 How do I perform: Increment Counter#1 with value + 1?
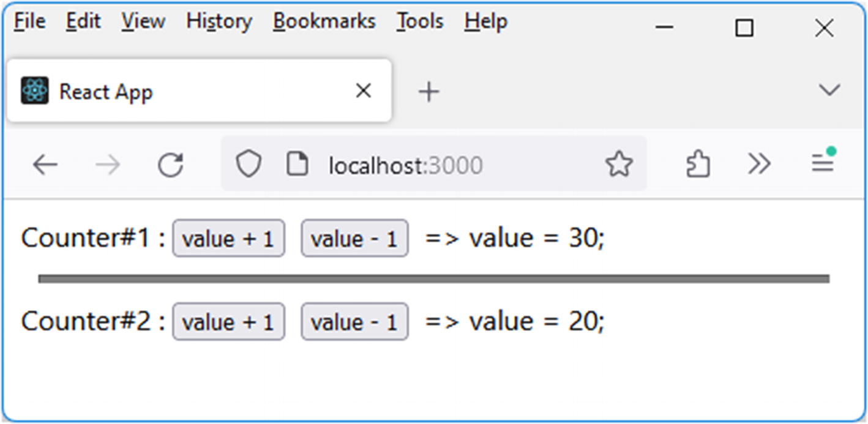click(228, 239)
